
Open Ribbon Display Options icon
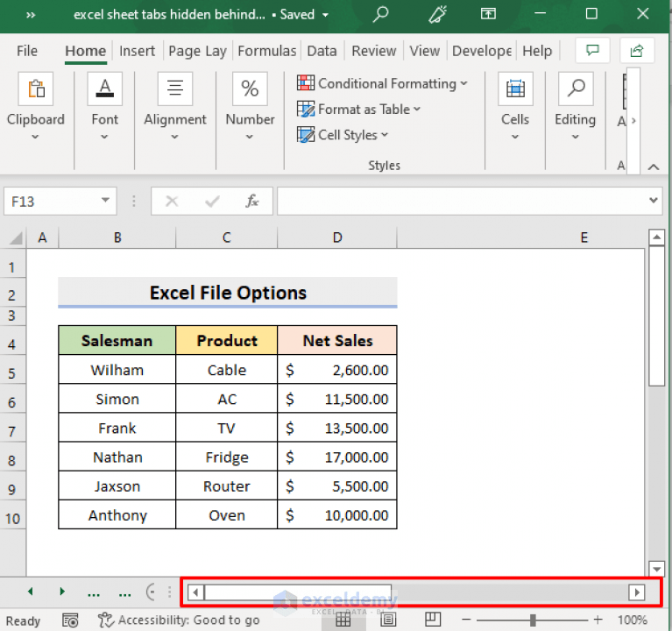pyautogui.click(x=488, y=14)
